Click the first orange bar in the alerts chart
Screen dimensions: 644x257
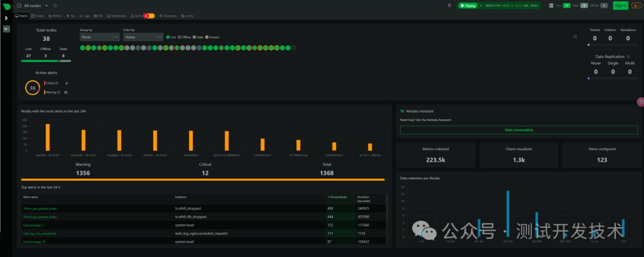tap(48, 138)
